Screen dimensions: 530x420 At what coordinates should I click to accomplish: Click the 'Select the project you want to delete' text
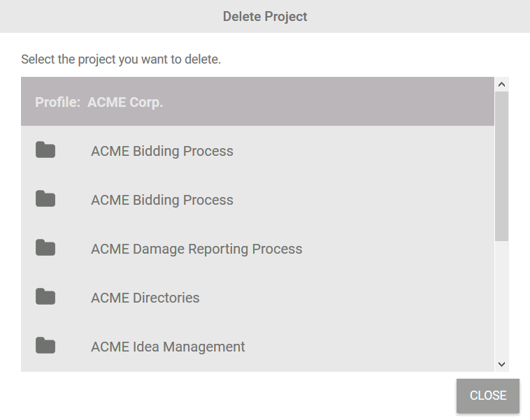(121, 59)
